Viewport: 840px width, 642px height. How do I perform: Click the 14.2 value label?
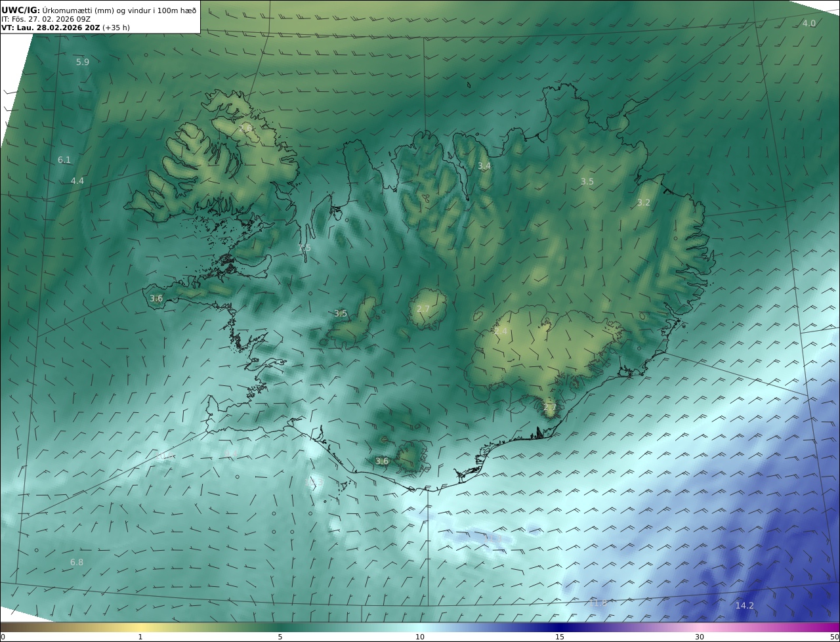[x=745, y=606]
